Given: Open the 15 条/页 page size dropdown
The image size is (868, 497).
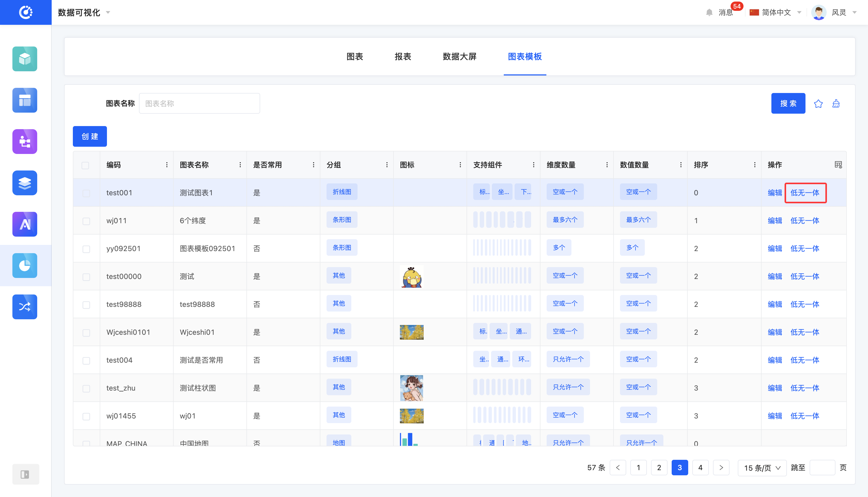Looking at the screenshot, I should click(x=762, y=468).
